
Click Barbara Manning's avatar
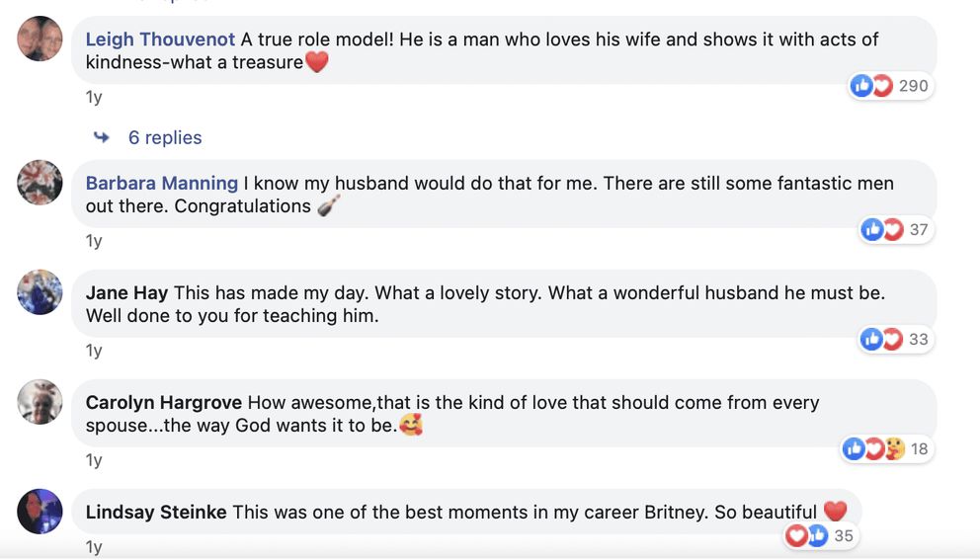[40, 183]
